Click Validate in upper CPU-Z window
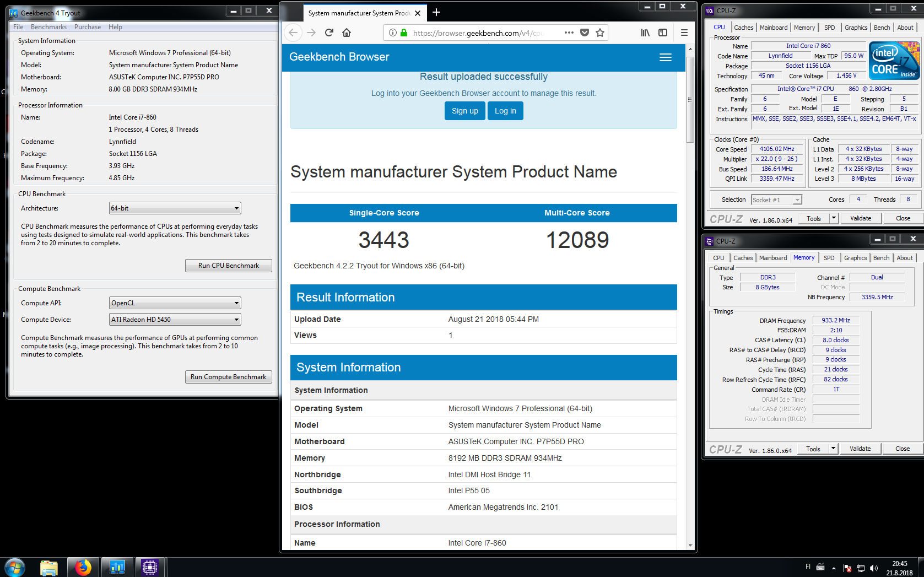This screenshot has width=924, height=577. point(861,218)
